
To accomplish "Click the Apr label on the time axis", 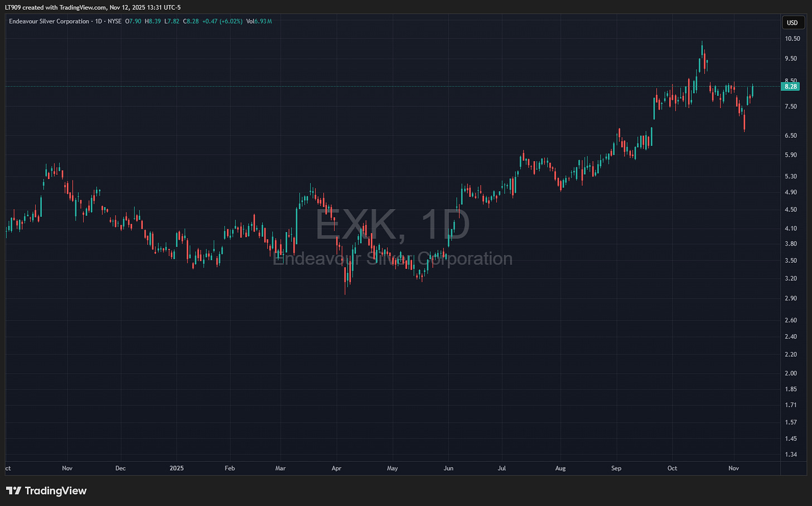I will (x=336, y=468).
